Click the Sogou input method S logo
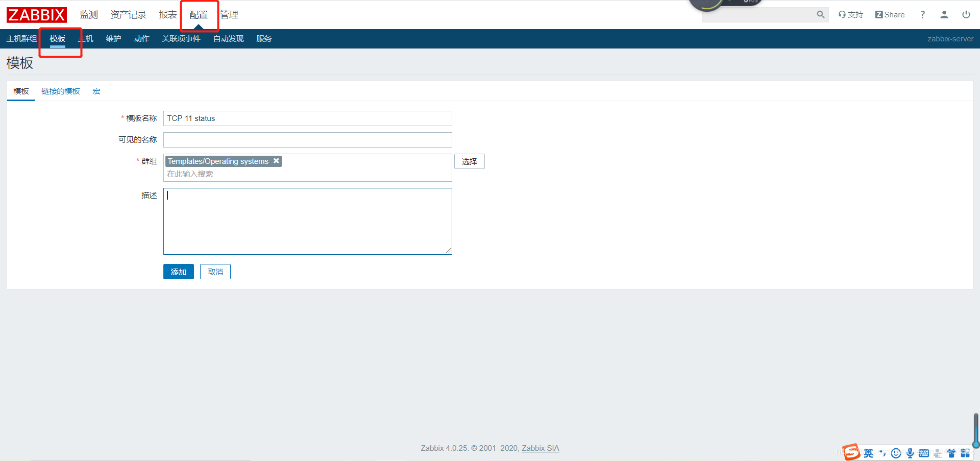The image size is (980, 461). [x=851, y=452]
